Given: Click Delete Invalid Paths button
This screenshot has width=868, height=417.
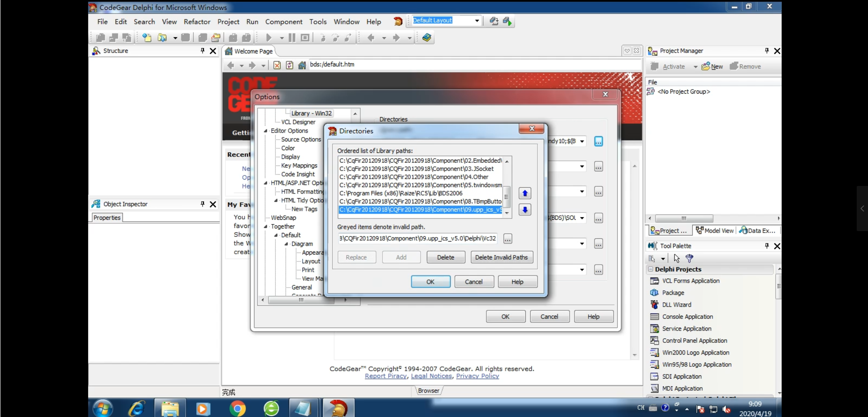Looking at the screenshot, I should click(501, 257).
